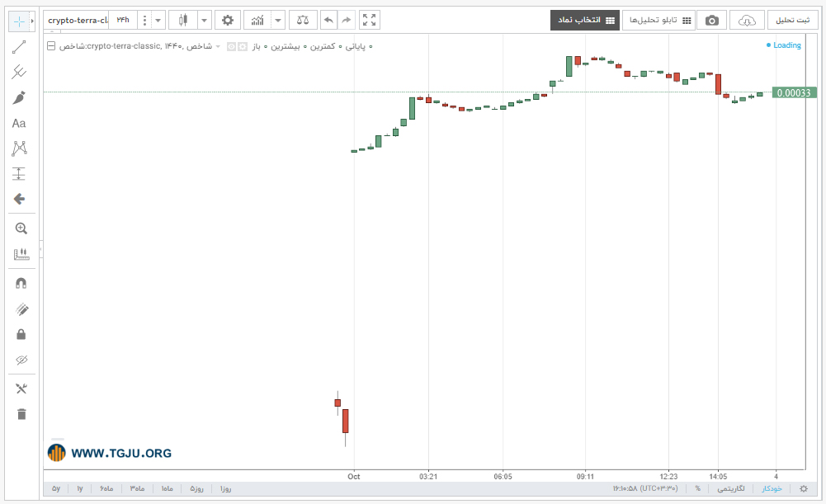This screenshot has width=826, height=504.
Task: Collapse the chart legend box
Action: coord(51,46)
